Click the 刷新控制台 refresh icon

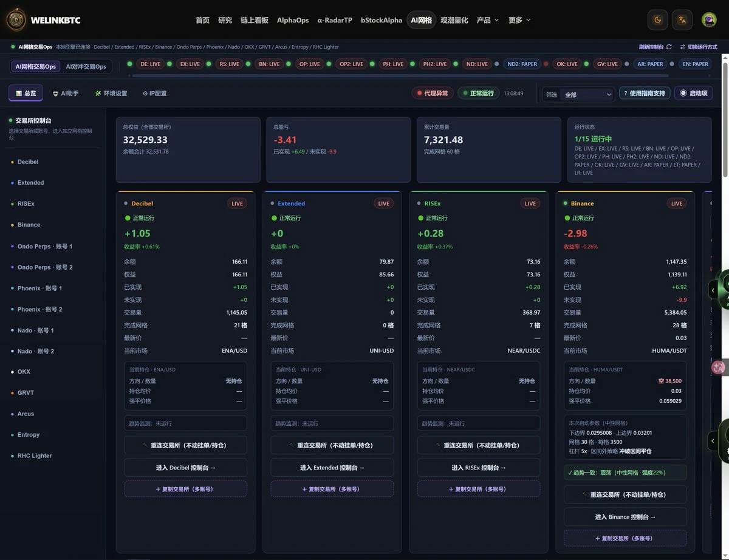(669, 47)
